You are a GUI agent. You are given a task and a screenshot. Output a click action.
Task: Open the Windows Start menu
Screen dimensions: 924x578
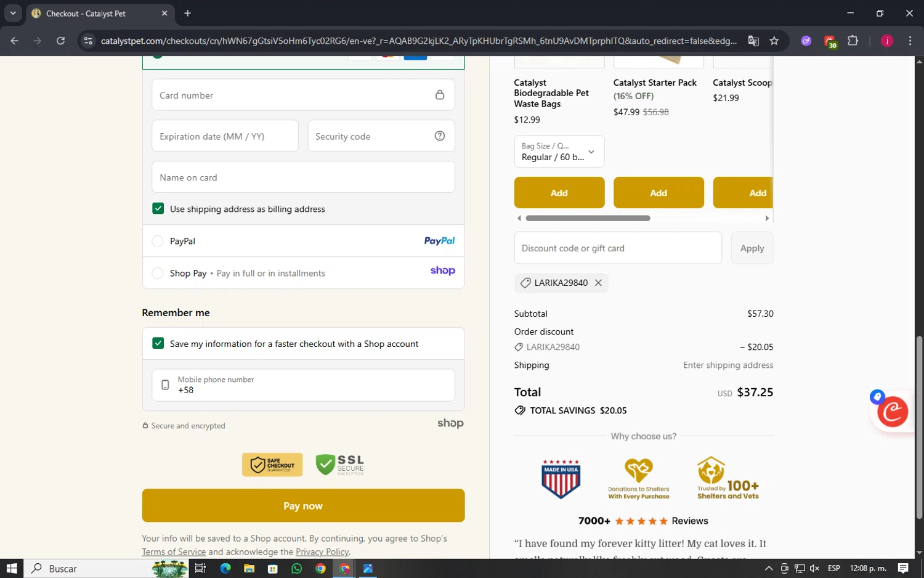point(12,568)
